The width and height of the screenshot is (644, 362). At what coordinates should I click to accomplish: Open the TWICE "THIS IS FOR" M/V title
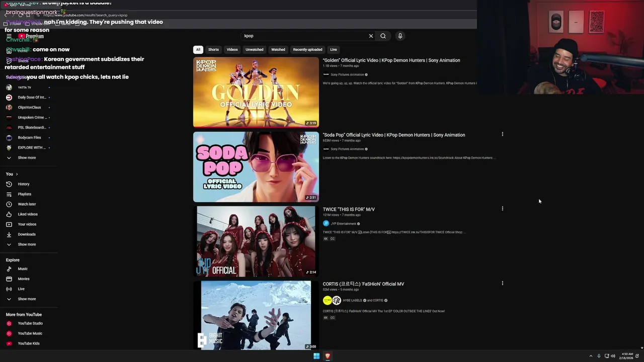349,209
